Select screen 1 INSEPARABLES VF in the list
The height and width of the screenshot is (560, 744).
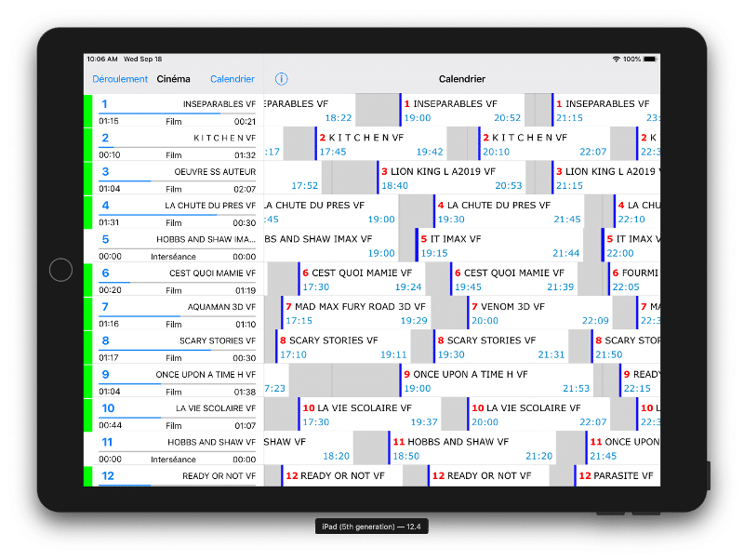pos(174,110)
